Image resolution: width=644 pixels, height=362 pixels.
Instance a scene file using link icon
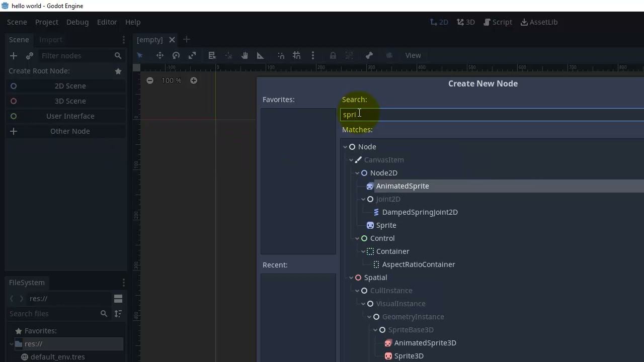(x=30, y=56)
